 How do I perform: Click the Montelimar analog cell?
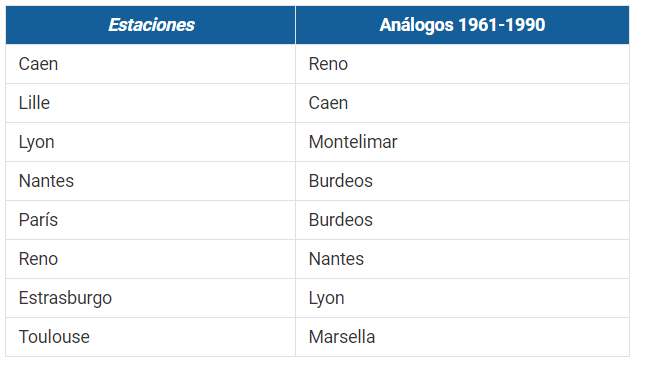point(462,142)
